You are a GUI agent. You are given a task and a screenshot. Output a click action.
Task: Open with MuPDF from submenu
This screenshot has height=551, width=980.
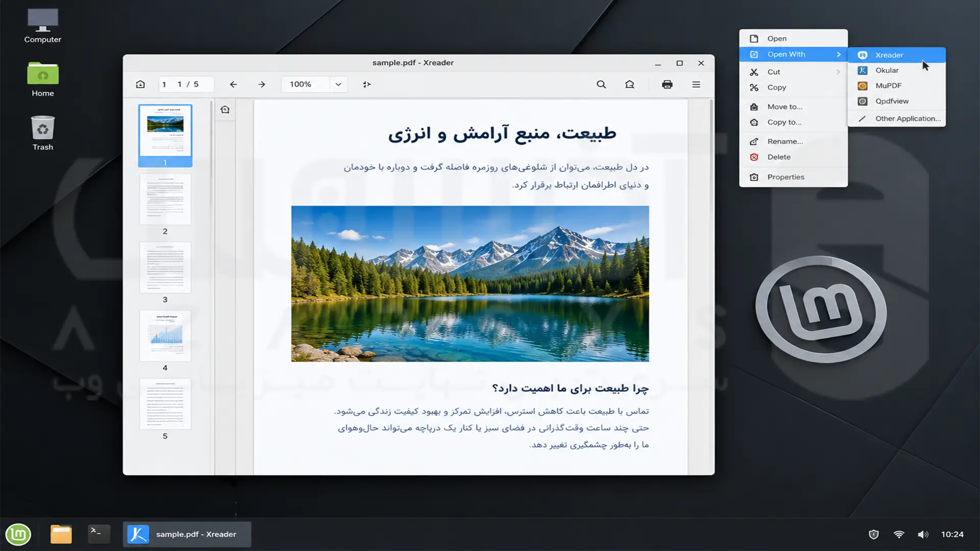click(897, 86)
